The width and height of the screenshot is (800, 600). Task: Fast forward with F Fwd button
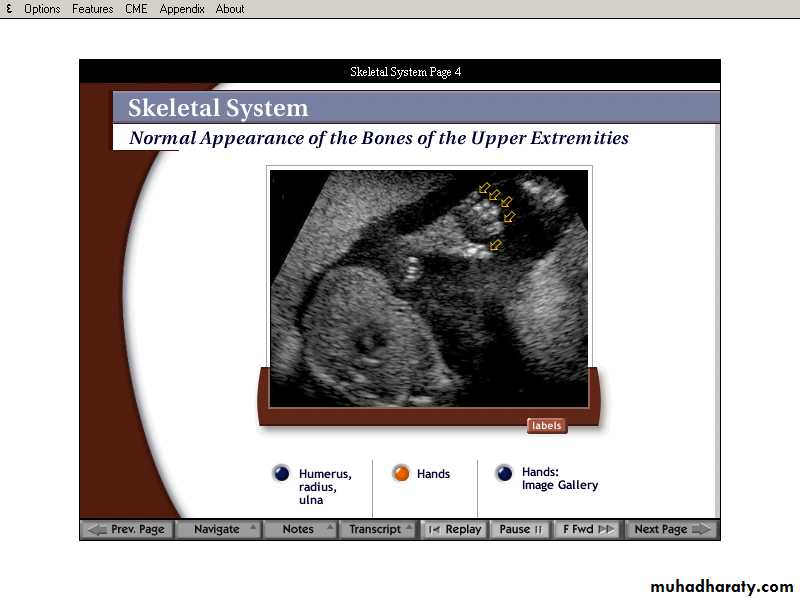tap(588, 529)
